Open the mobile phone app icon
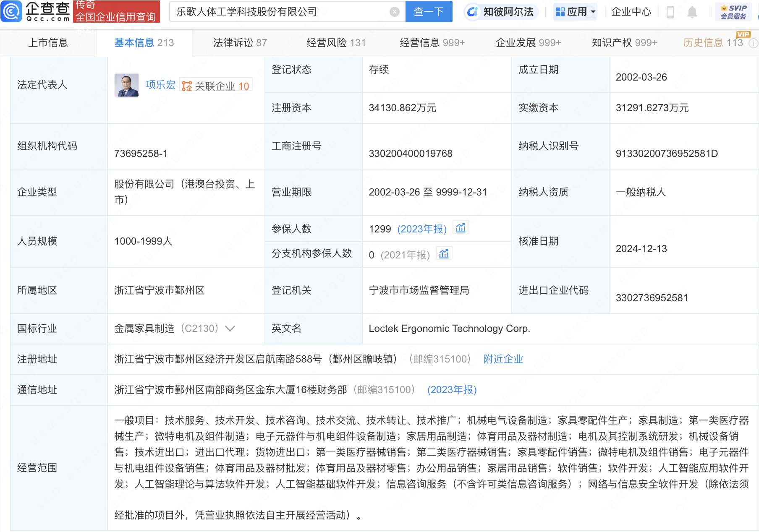 pyautogui.click(x=670, y=12)
